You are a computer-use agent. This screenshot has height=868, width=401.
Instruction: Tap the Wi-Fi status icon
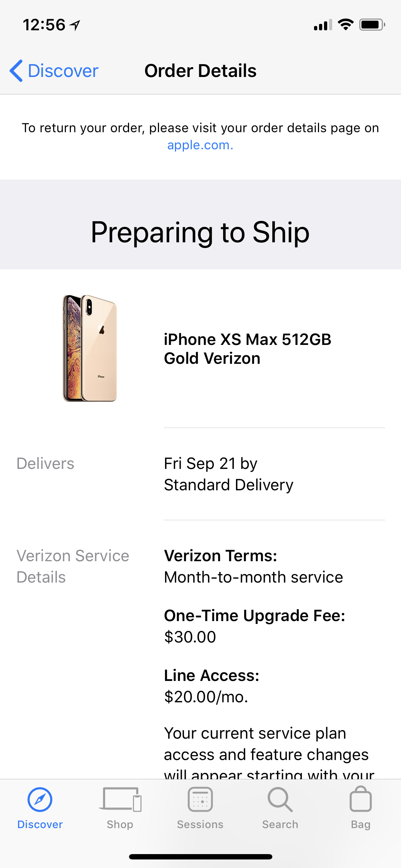345,25
